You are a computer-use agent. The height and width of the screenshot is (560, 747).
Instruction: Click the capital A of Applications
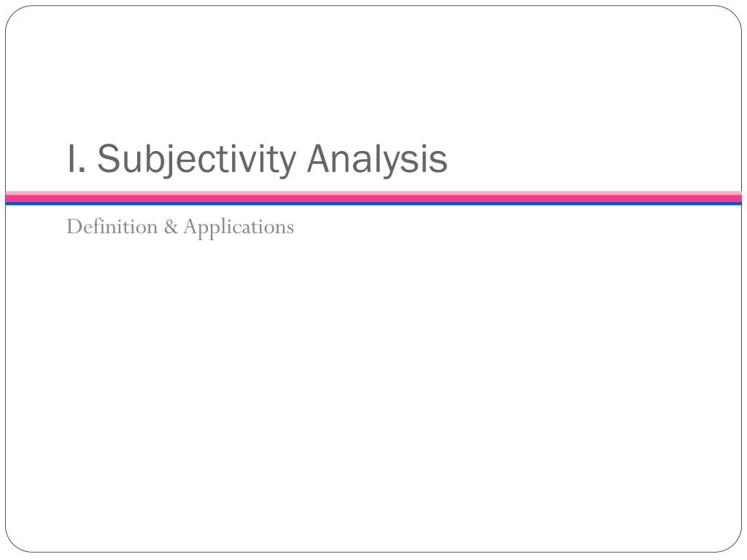[190, 227]
